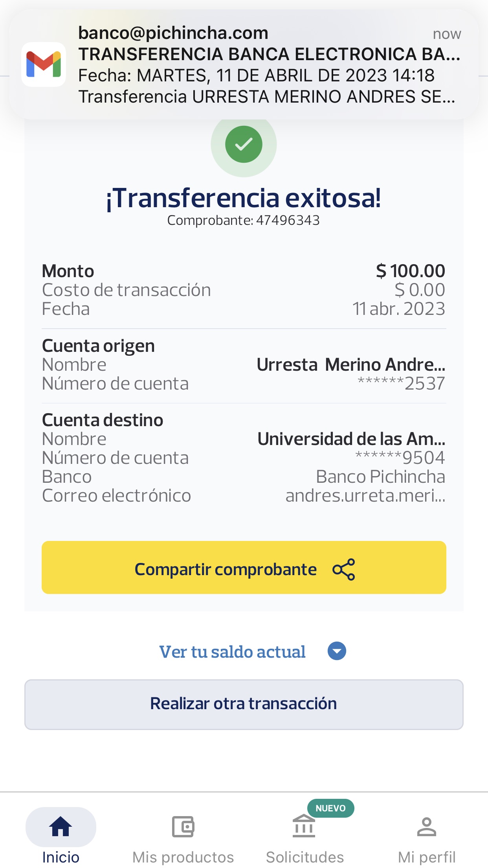Screen dimensions: 488x868
Task: Tap the truncated origin name Urresta Merino Andre...
Action: tap(350, 364)
